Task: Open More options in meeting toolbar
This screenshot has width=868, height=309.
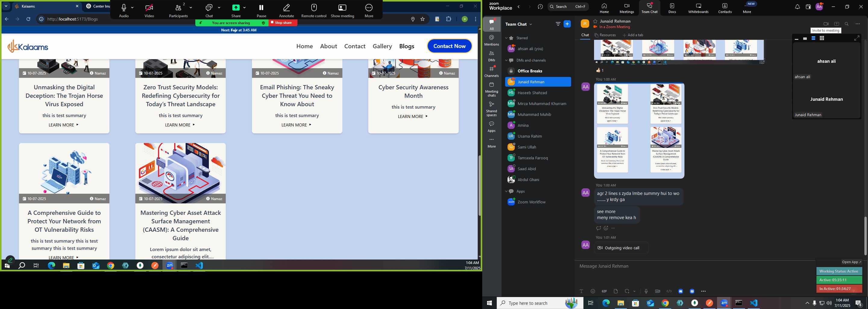Action: 369,11
